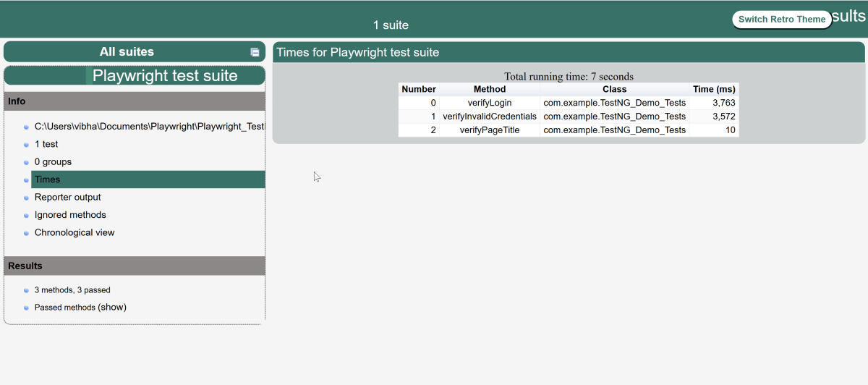Click the bullet icon next to Reporter output

(26, 198)
